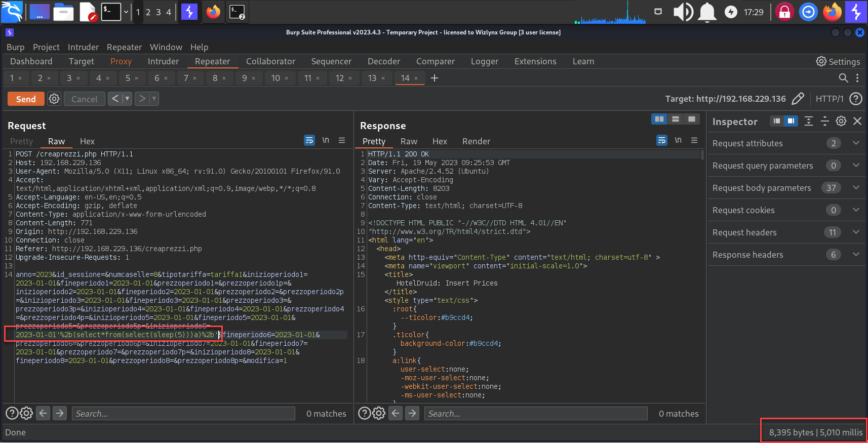Open file manager in taskbar
This screenshot has height=443, width=868.
[x=63, y=12]
